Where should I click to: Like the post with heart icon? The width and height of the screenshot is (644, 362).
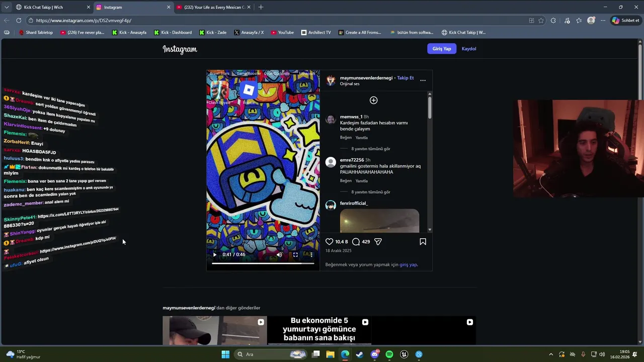(330, 242)
